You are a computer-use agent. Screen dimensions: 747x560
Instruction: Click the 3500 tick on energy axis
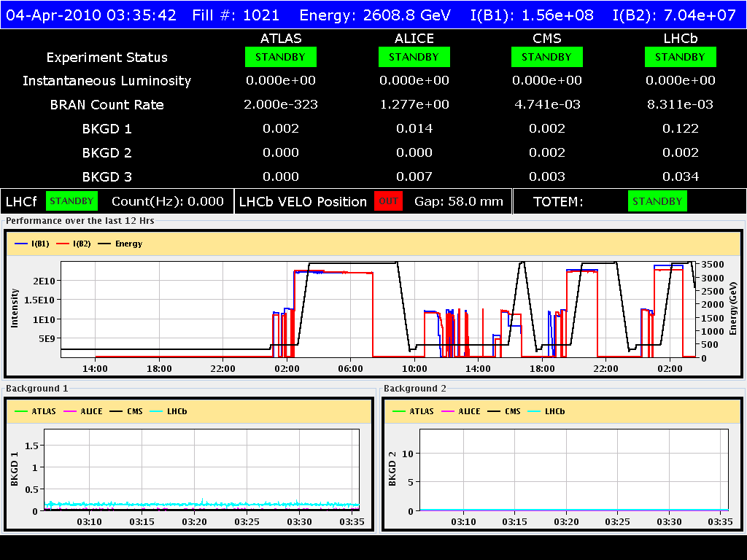click(713, 264)
